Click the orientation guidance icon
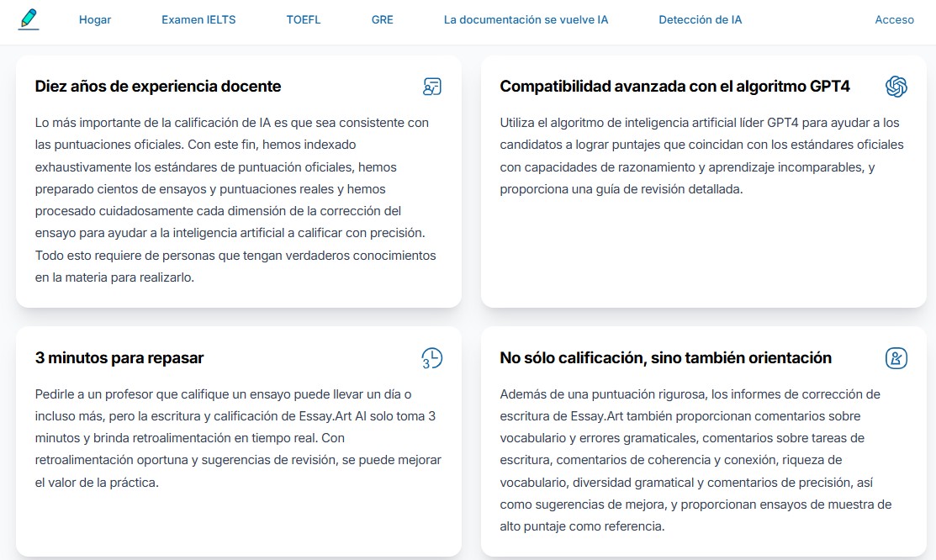 896,358
